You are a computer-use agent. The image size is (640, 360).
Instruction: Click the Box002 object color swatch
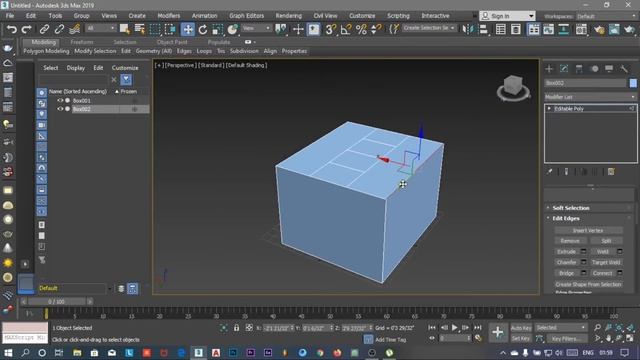(633, 83)
